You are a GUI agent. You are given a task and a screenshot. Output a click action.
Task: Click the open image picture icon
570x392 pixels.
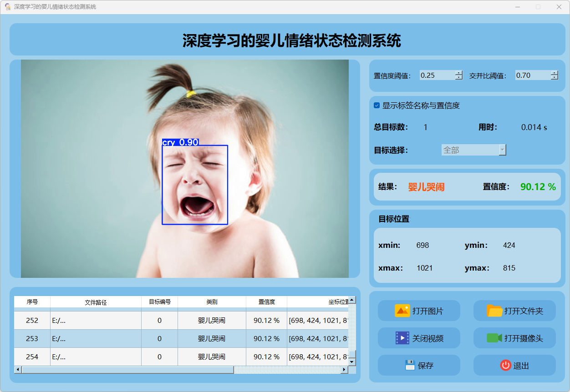pos(402,311)
